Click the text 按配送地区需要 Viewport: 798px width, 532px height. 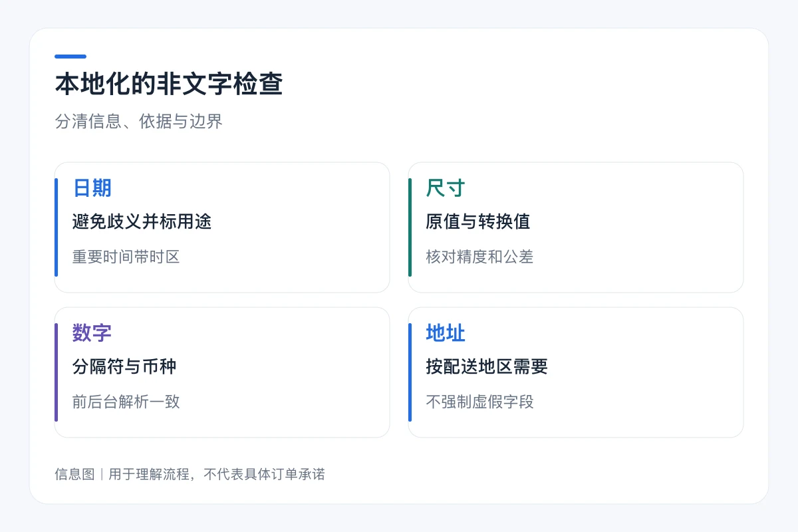487,366
